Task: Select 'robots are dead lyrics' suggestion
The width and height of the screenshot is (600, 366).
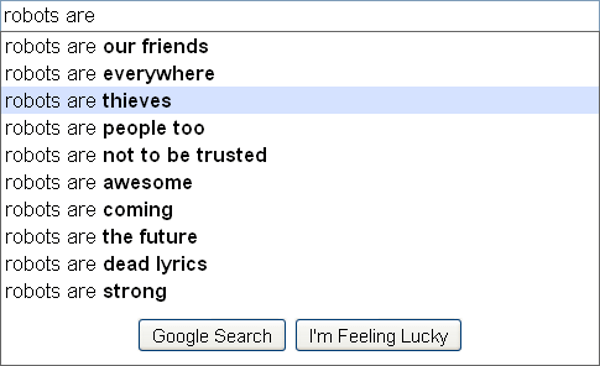Action: click(x=300, y=264)
